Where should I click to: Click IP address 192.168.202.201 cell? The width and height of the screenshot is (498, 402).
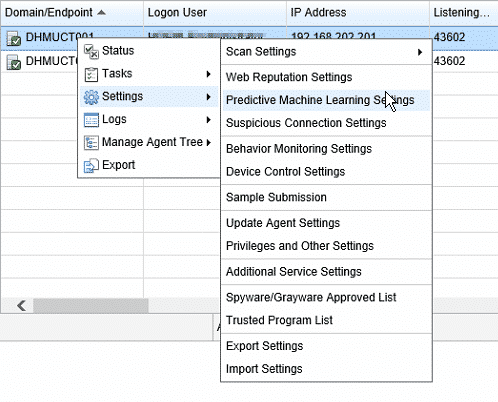click(x=333, y=36)
